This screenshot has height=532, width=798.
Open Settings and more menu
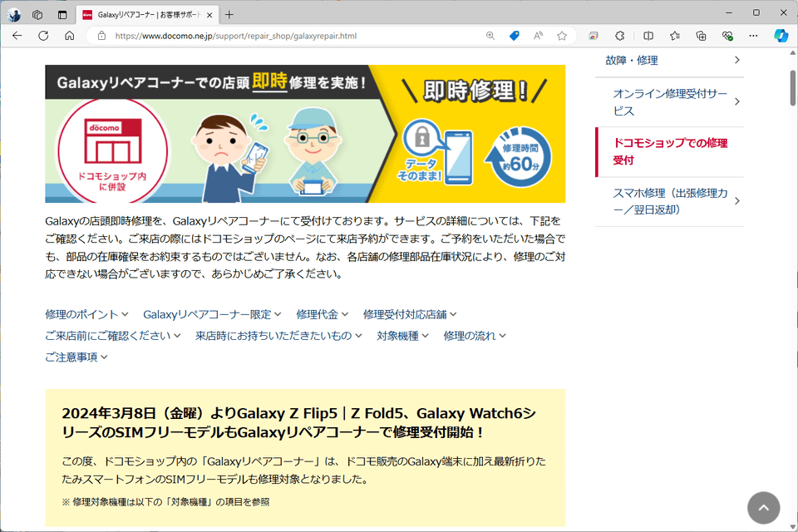[x=753, y=36]
